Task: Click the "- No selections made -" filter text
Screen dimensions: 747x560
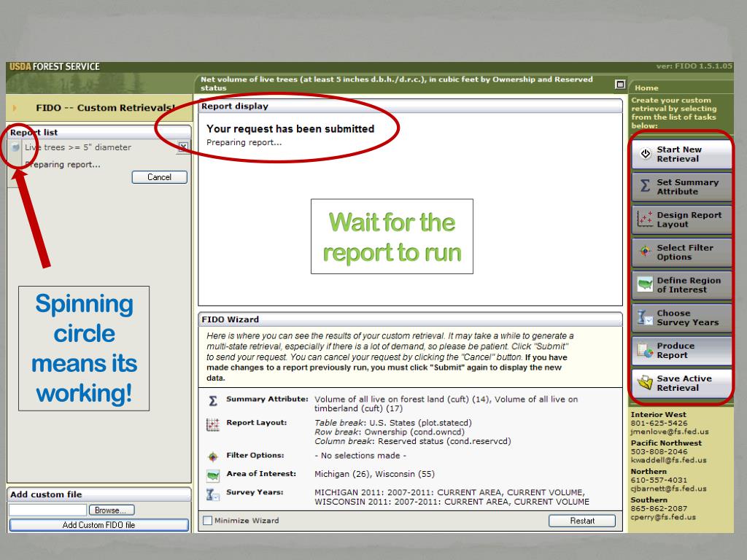Action: (x=360, y=456)
